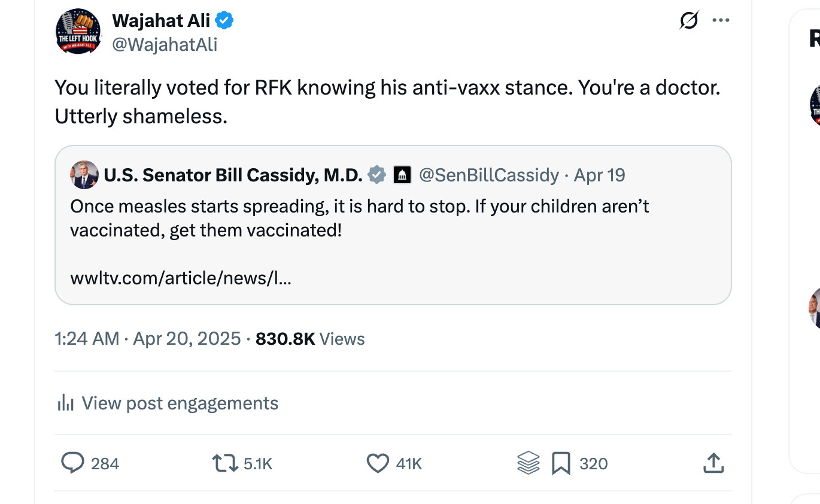Click the @WajahatAli handle
The image size is (820, 504).
pos(164,44)
